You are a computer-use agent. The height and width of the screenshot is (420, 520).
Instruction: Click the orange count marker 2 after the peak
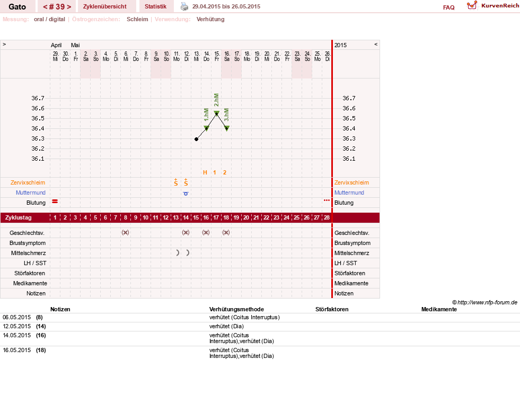[225, 172]
